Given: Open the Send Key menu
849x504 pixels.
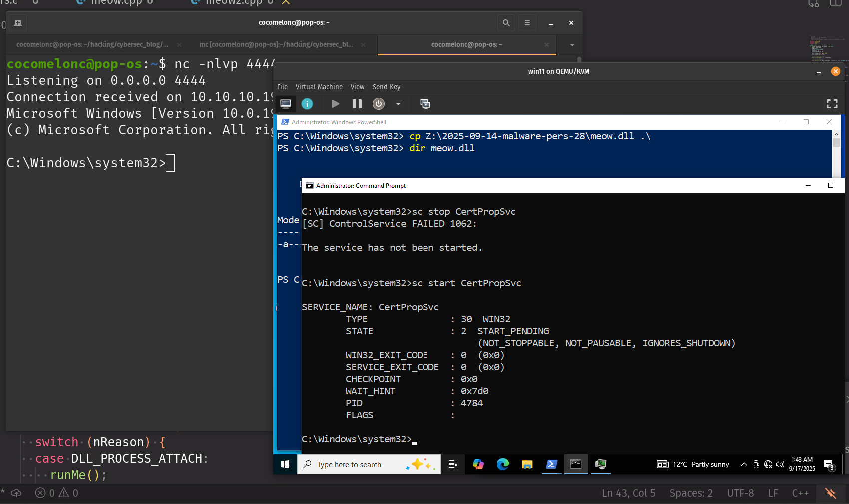Looking at the screenshot, I should (386, 87).
